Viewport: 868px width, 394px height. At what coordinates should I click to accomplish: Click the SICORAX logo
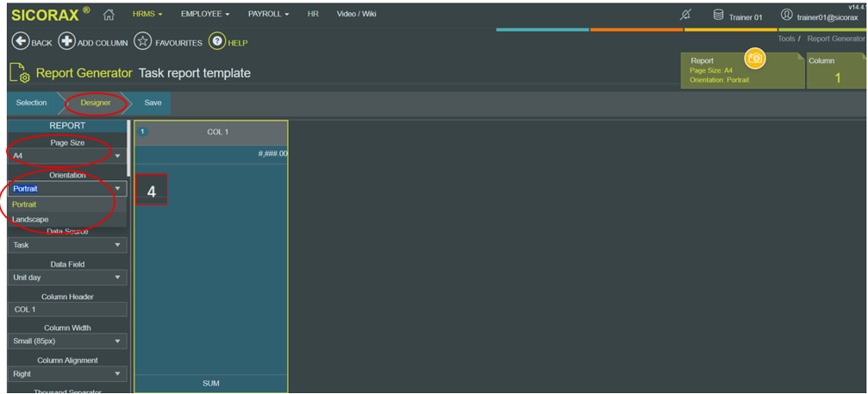(x=50, y=15)
